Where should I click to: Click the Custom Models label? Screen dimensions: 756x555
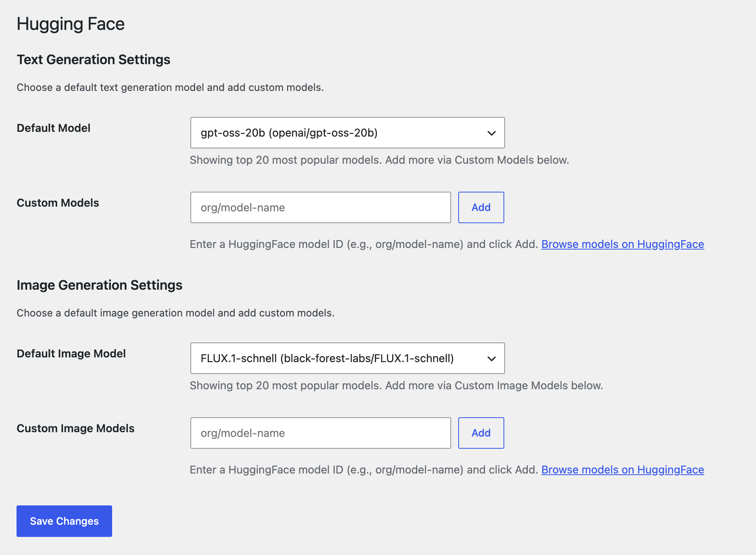[x=57, y=203]
